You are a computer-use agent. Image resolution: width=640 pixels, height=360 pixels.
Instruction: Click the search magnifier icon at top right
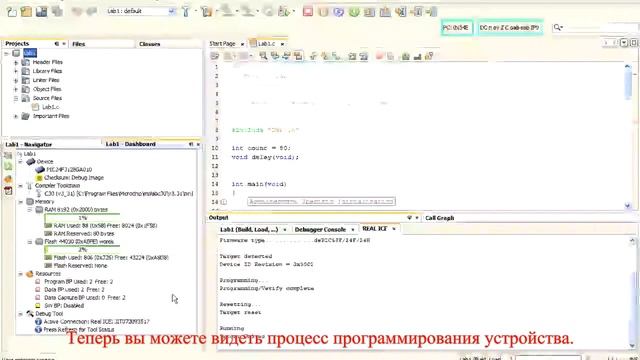(558, 27)
